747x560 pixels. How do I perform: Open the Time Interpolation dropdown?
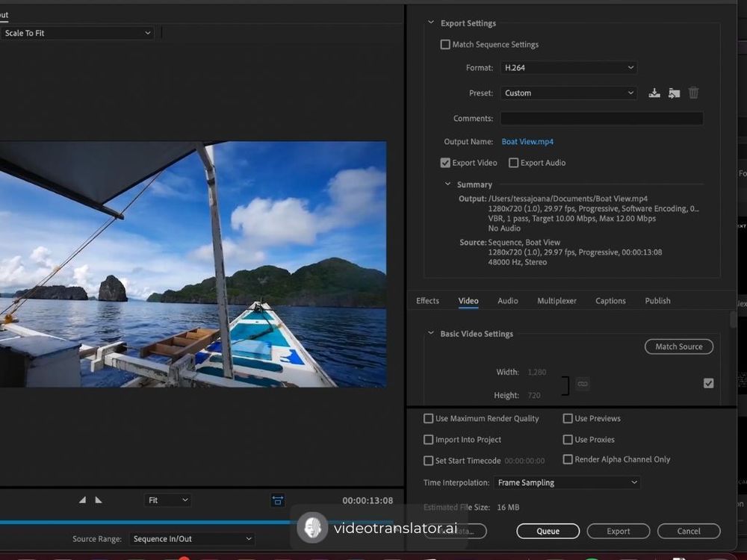click(x=568, y=483)
